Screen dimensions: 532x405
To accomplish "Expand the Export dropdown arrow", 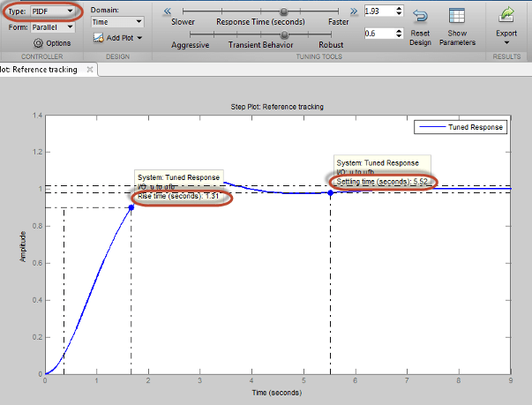I will [x=506, y=42].
